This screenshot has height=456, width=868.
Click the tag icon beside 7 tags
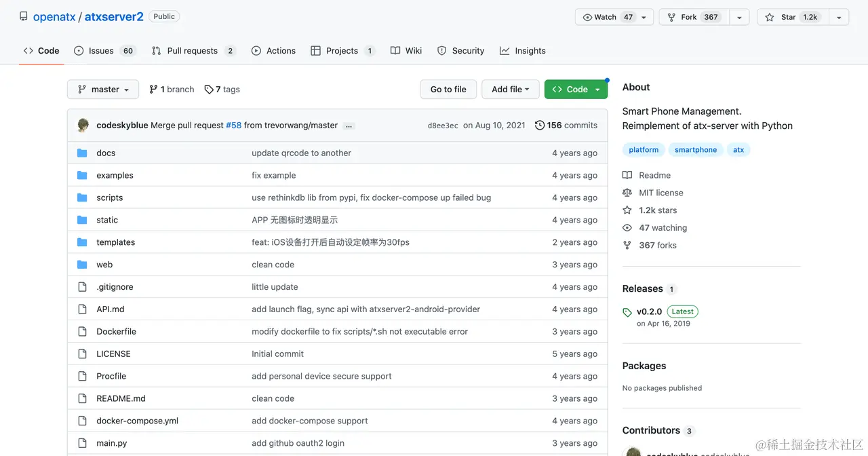click(209, 90)
